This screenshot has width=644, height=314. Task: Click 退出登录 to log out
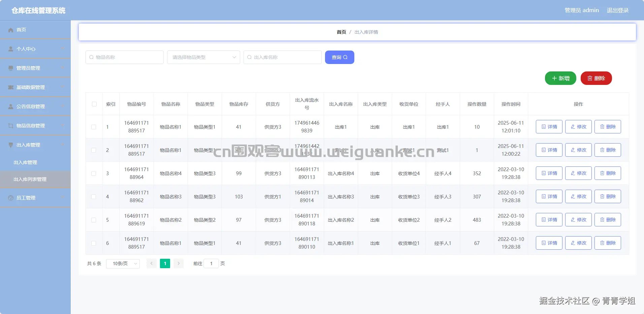(x=618, y=10)
